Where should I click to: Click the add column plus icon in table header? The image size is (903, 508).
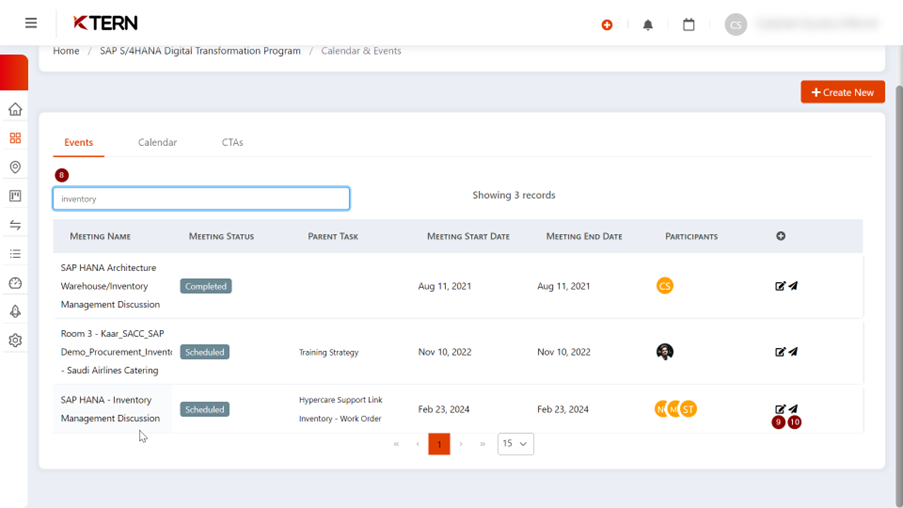780,236
